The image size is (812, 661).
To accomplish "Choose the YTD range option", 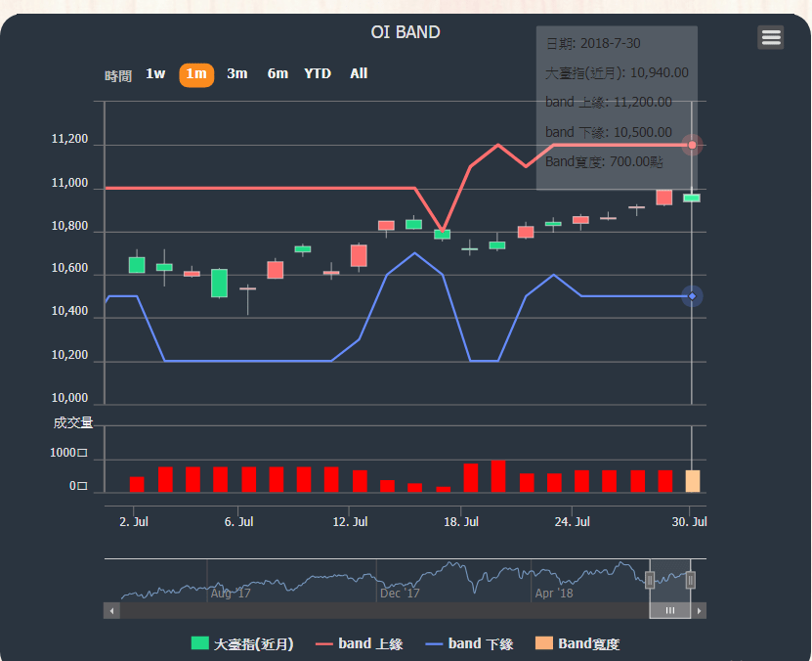I will (318, 74).
